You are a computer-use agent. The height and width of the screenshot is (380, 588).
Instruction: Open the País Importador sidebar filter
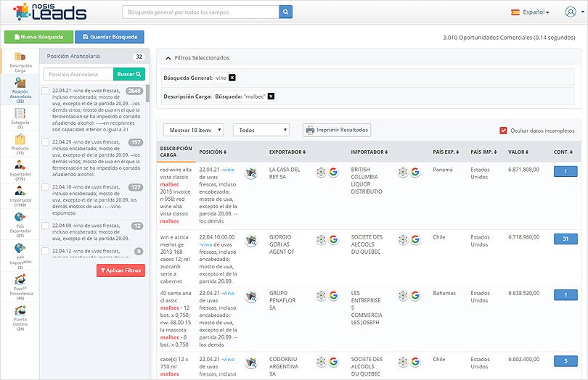point(20,255)
